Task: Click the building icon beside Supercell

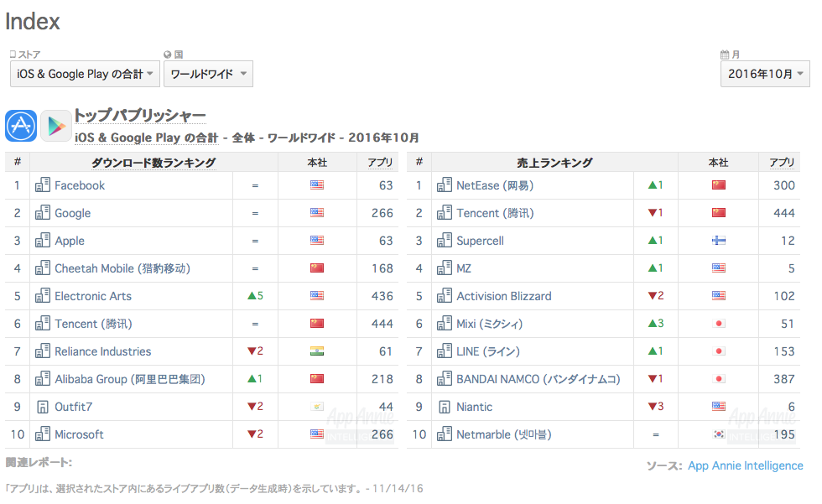Action: [x=444, y=241]
